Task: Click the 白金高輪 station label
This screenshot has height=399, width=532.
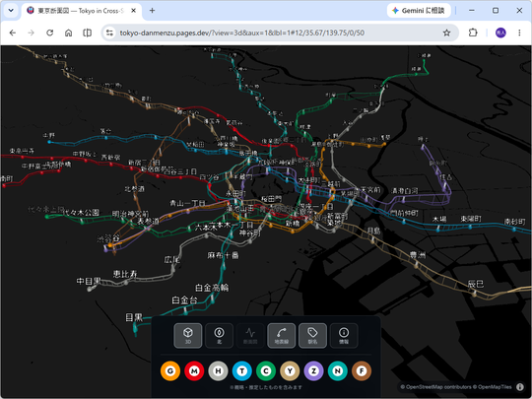Action: tap(212, 288)
